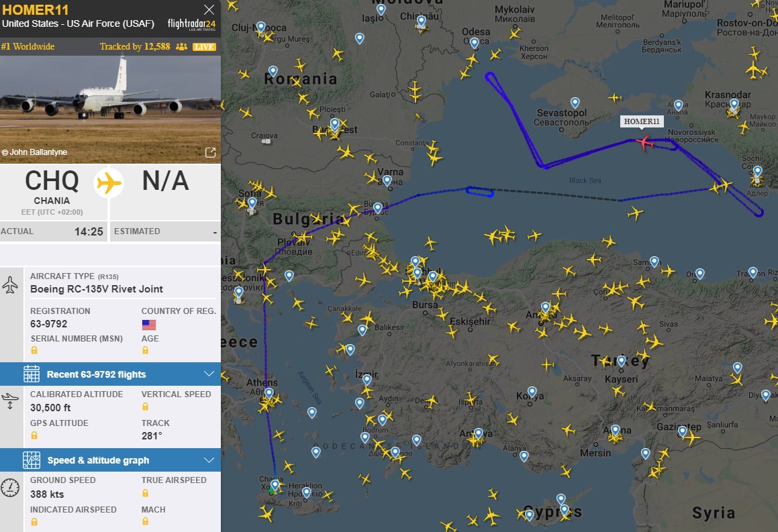The height and width of the screenshot is (532, 778).
Task: Click the GPS Altitude lock icon
Action: pyautogui.click(x=34, y=435)
